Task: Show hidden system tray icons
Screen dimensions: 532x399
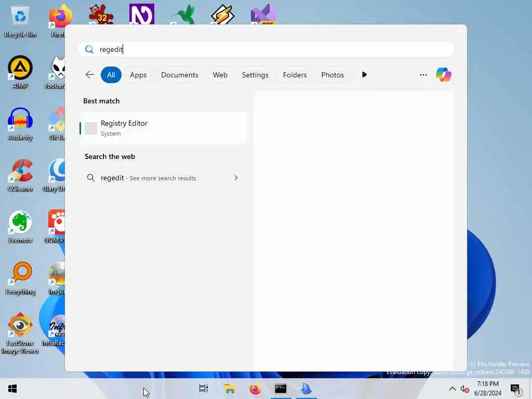Action: pyautogui.click(x=453, y=389)
